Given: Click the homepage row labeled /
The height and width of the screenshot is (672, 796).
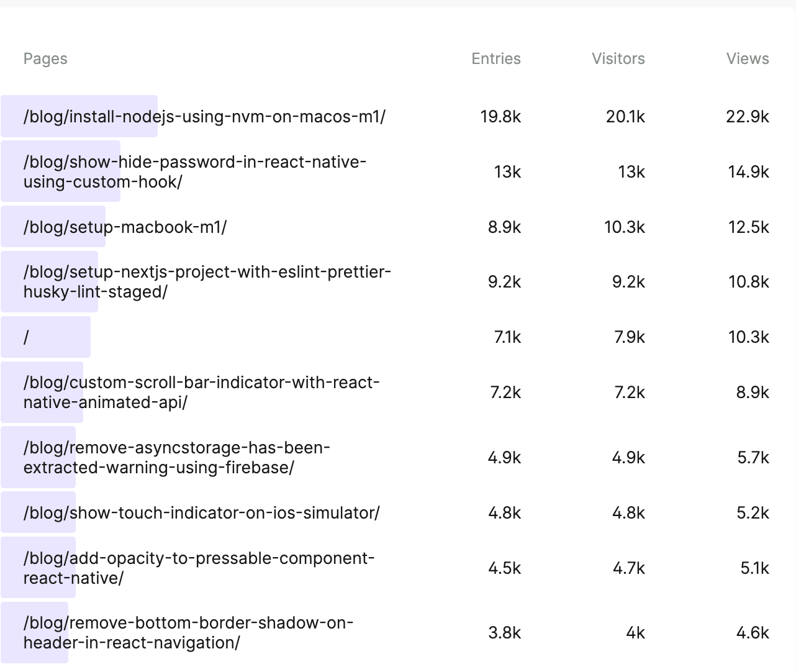Looking at the screenshot, I should point(26,337).
